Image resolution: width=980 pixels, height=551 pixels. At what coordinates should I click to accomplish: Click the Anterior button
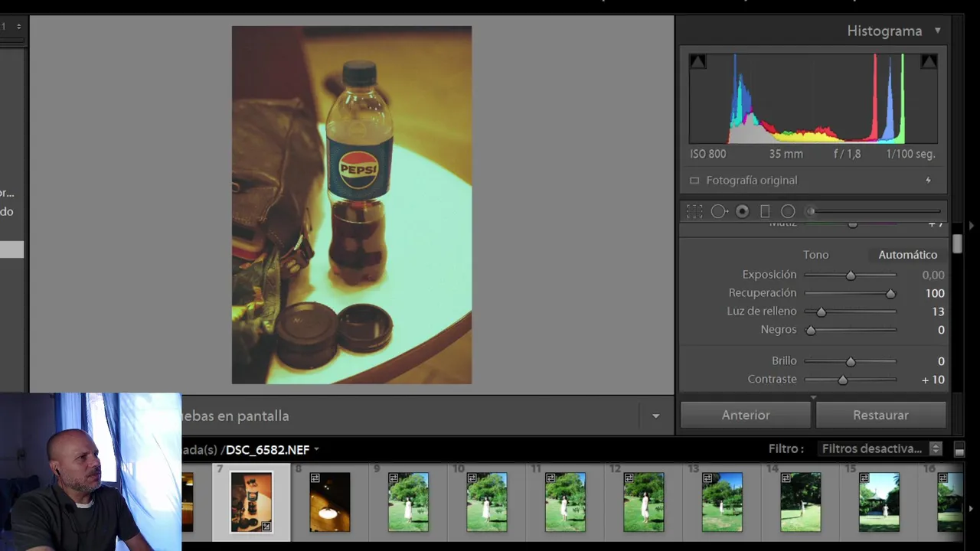click(745, 415)
